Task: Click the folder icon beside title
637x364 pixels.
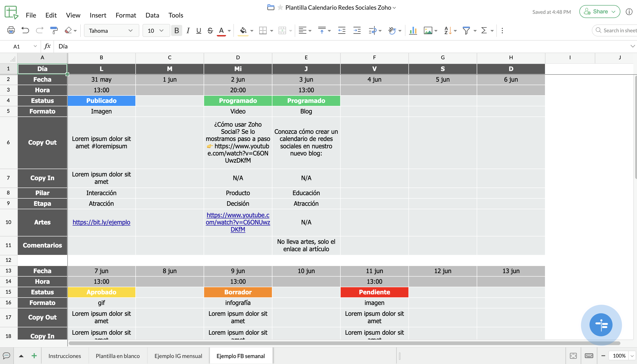Action: point(271,7)
